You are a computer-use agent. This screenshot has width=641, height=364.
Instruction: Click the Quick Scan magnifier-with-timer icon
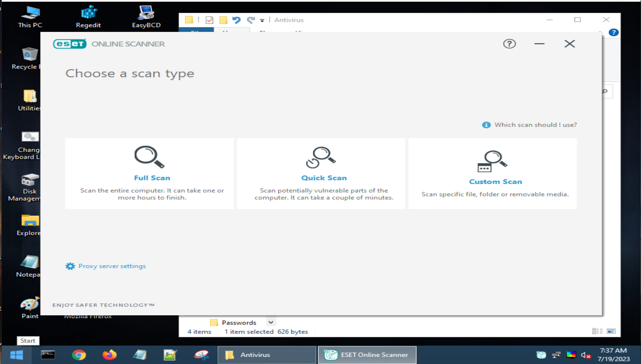click(321, 157)
